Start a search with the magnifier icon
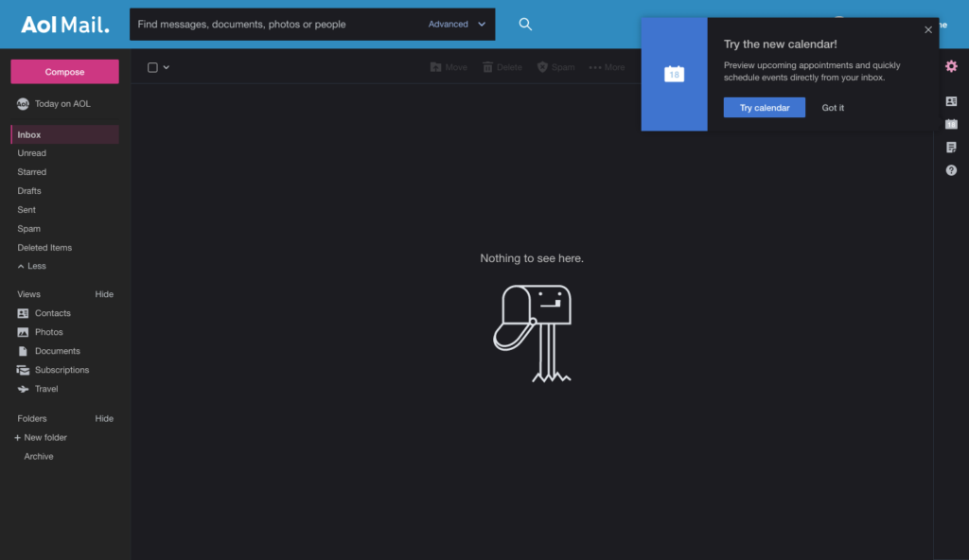 pos(525,24)
